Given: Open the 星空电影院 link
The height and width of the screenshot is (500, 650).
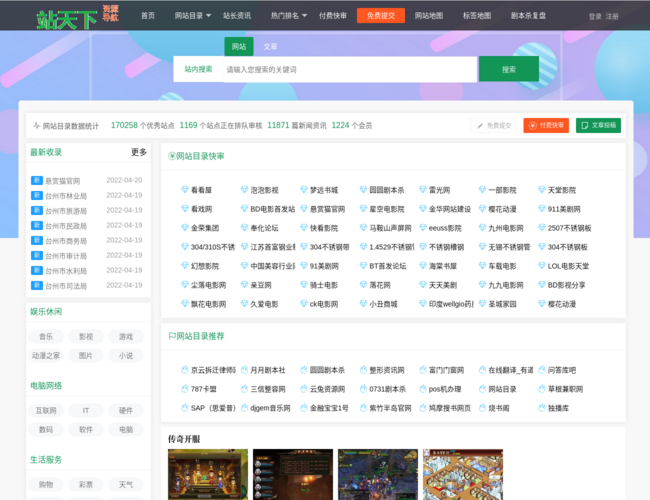Looking at the screenshot, I should pyautogui.click(x=387, y=209).
